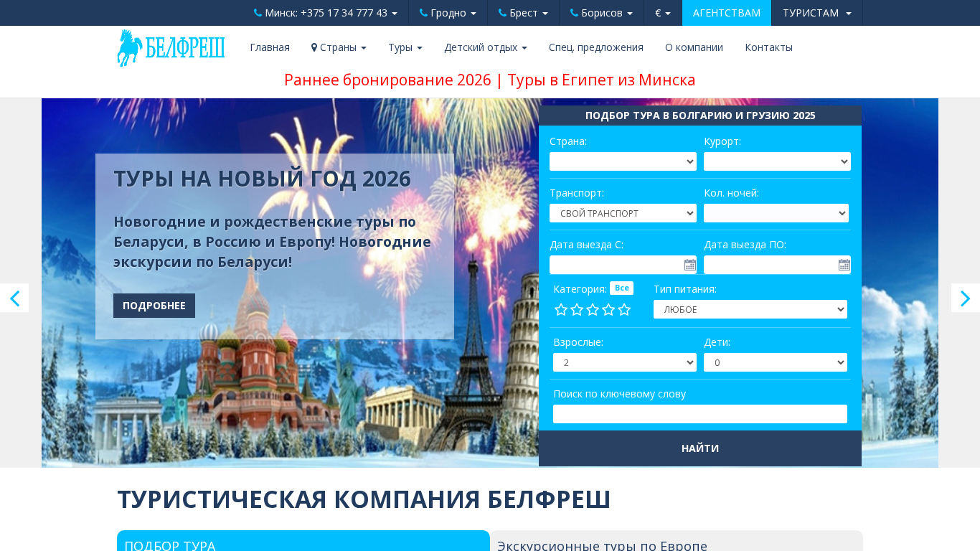Click the АГЕНТСТВАМ button
This screenshot has width=980, height=551.
(x=727, y=13)
